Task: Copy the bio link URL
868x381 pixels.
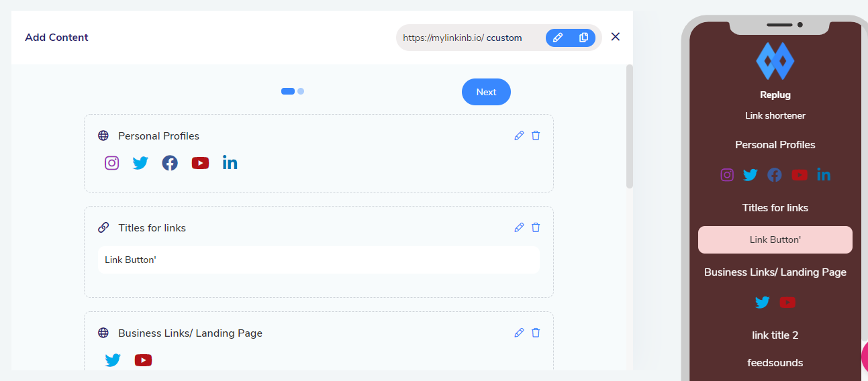Action: point(583,38)
